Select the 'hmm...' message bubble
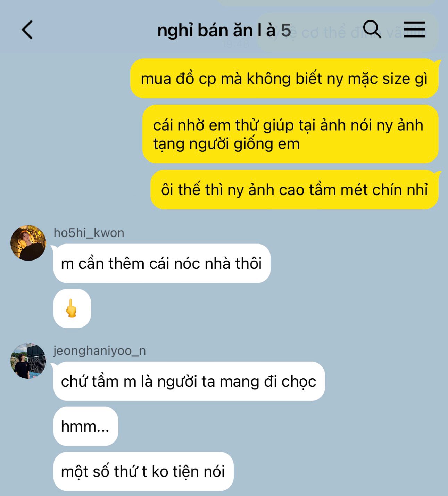The image size is (448, 496). coord(86,426)
